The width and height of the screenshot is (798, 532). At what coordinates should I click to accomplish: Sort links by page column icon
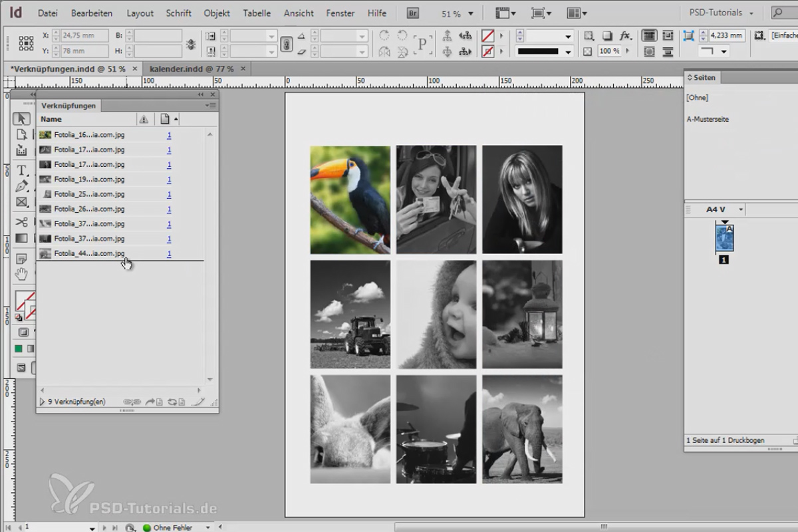click(166, 119)
